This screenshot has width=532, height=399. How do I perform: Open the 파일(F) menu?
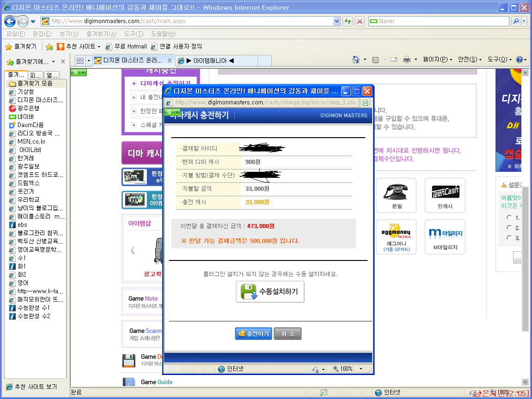point(16,34)
